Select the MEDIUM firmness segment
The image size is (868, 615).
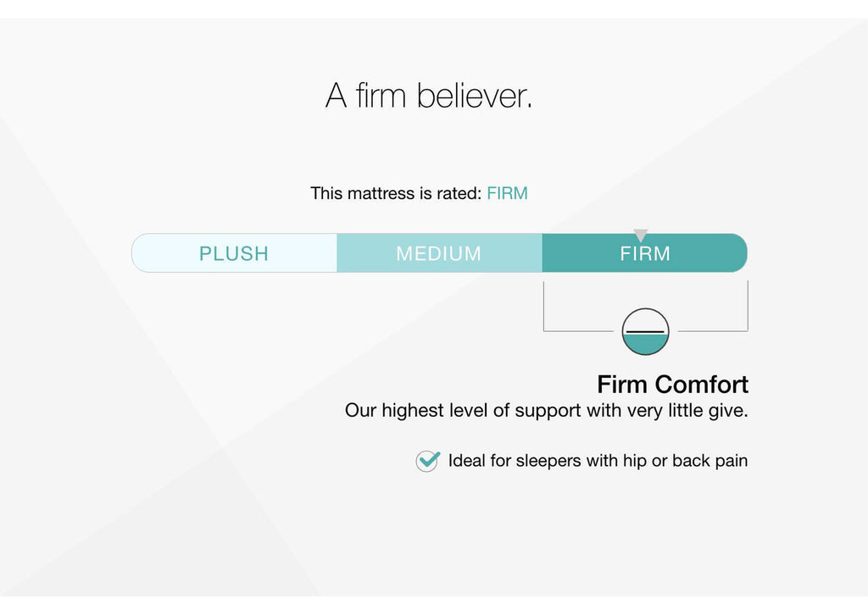[440, 252]
